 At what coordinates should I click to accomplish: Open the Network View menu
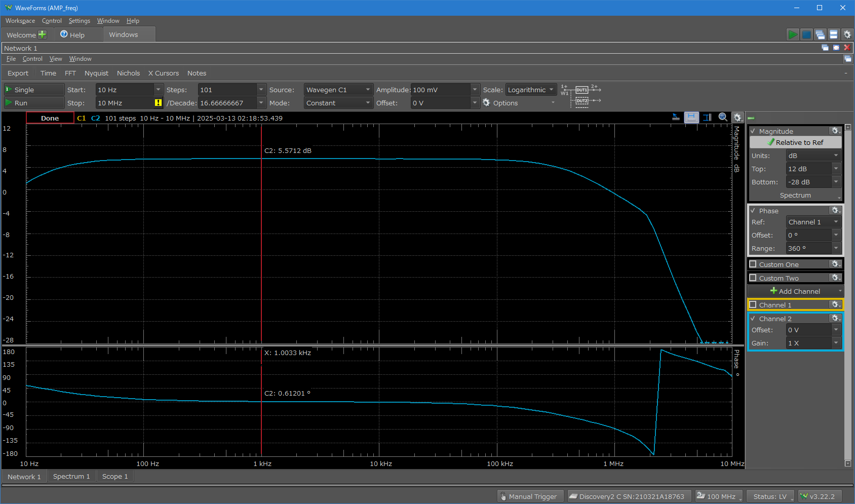[x=56, y=59]
